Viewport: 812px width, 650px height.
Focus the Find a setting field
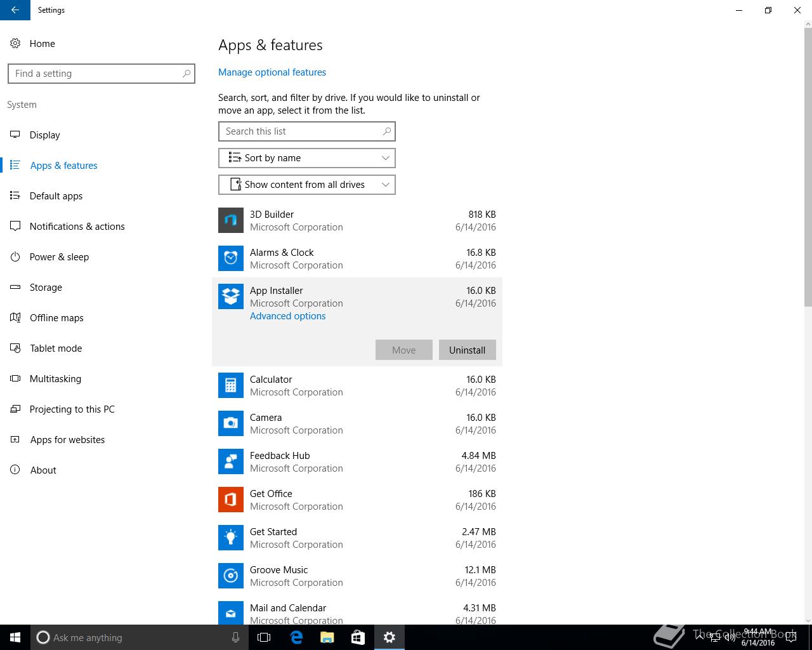pyautogui.click(x=101, y=74)
